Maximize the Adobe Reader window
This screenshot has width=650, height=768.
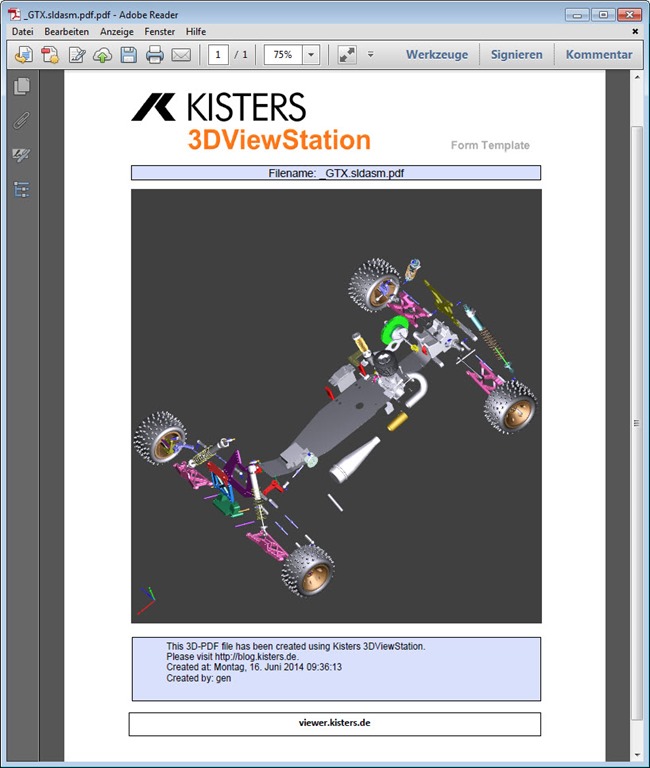603,15
